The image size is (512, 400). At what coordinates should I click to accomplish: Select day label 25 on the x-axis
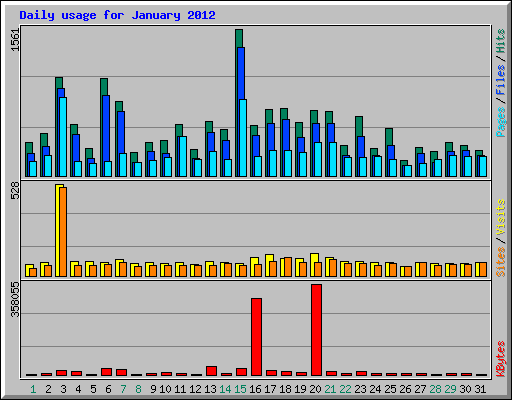coord(390,389)
